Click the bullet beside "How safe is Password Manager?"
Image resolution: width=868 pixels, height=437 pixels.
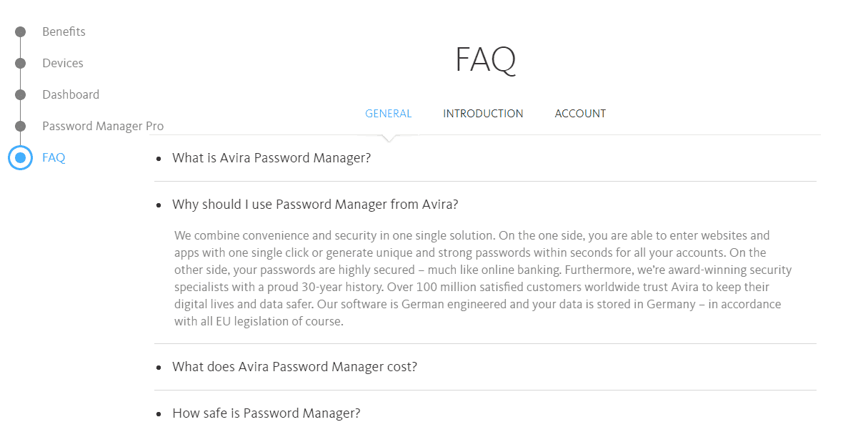[x=158, y=413]
